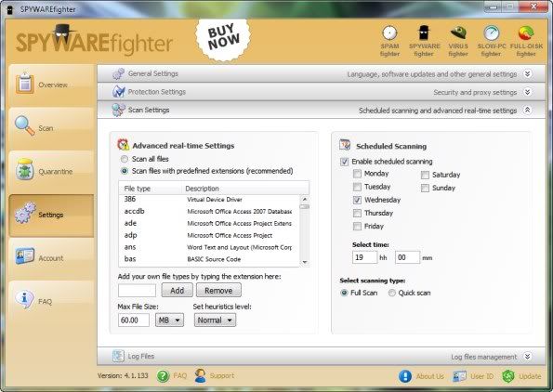The height and width of the screenshot is (392, 553).
Task: Select the 386 file type row
Action: 209,199
